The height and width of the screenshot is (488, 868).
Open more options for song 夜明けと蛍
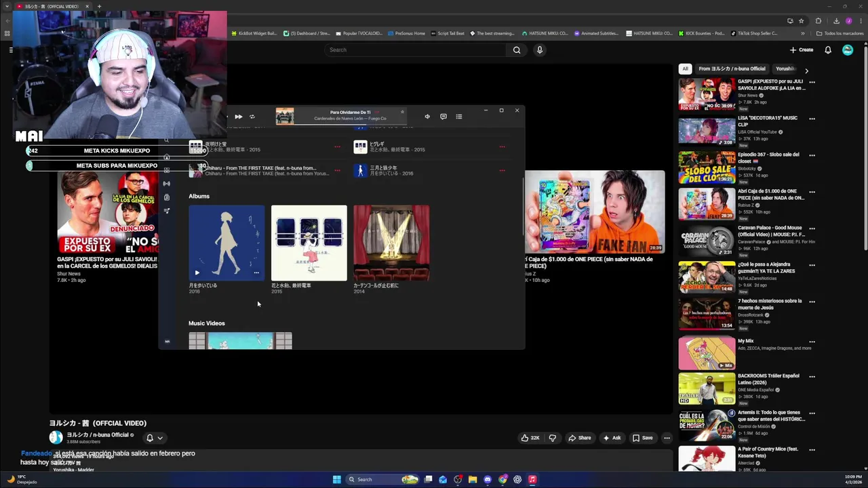point(337,146)
